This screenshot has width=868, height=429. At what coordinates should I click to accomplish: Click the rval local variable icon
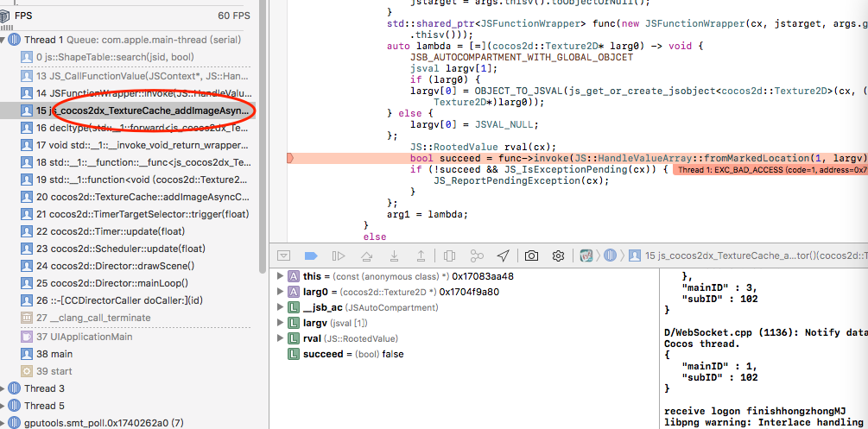click(x=294, y=338)
